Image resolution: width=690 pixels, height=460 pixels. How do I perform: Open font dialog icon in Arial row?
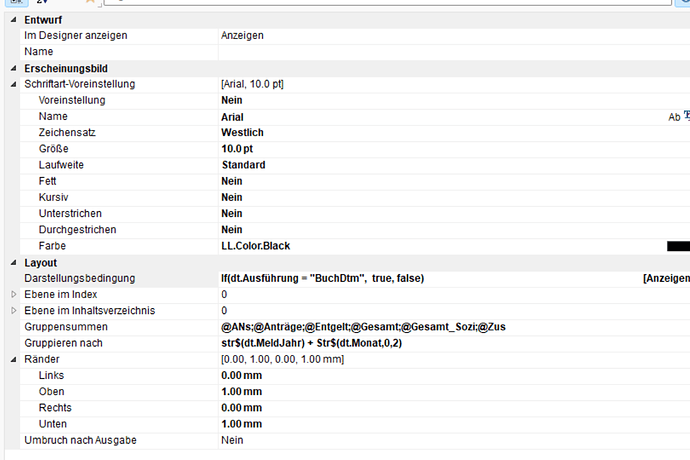[x=686, y=116]
